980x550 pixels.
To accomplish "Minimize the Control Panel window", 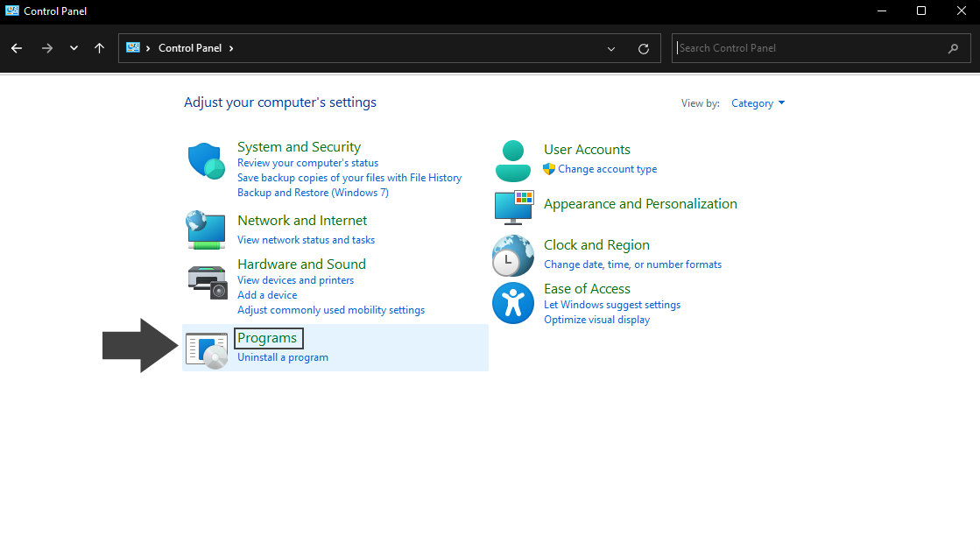I will click(x=881, y=11).
